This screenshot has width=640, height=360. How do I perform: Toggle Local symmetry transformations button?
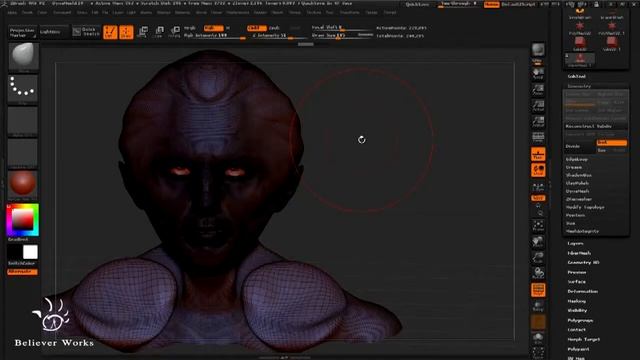click(x=538, y=170)
